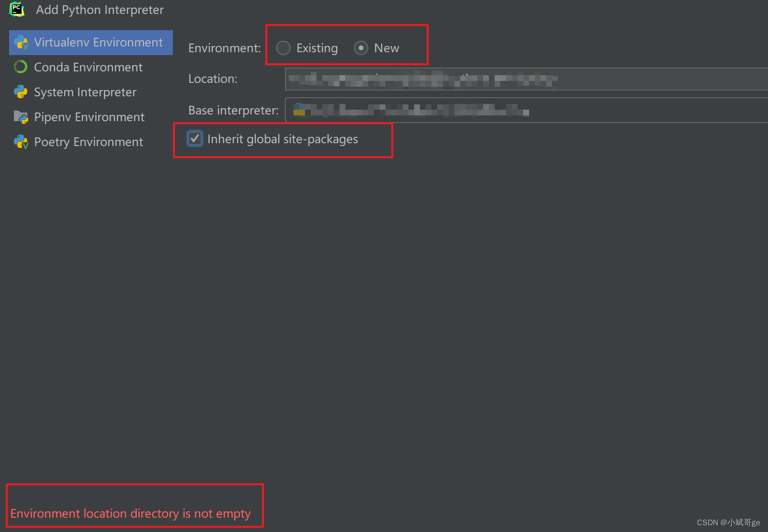The width and height of the screenshot is (768, 532).
Task: Click the Virtualenv Environment python icon
Action: coord(21,43)
